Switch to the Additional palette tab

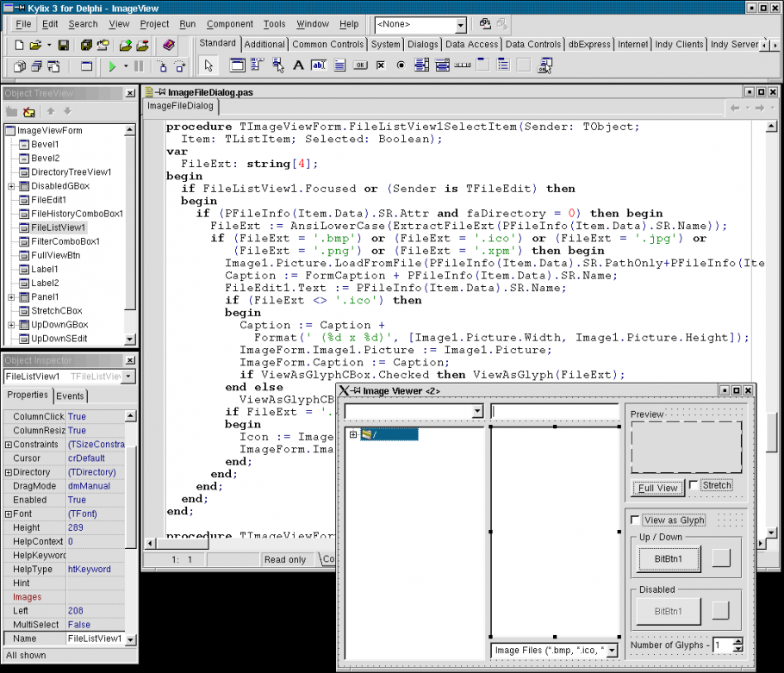pyautogui.click(x=264, y=44)
